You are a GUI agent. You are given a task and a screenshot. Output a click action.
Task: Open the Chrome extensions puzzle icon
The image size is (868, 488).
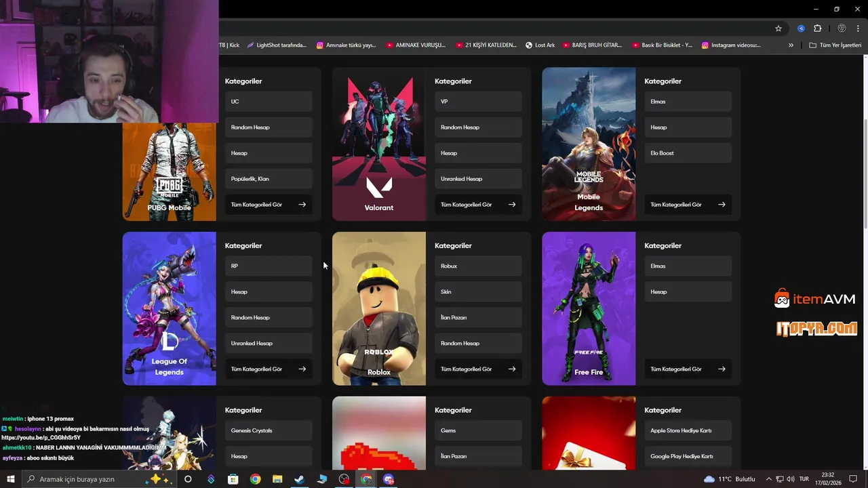(x=817, y=28)
